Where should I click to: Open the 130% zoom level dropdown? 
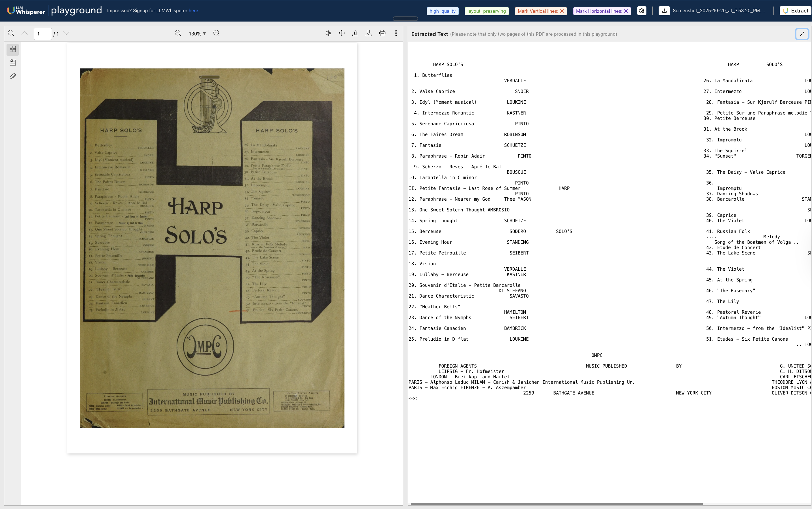pyautogui.click(x=197, y=34)
